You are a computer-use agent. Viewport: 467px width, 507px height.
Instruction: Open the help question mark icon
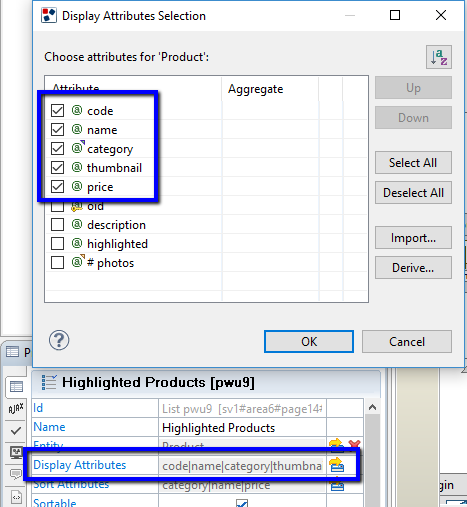point(59,340)
